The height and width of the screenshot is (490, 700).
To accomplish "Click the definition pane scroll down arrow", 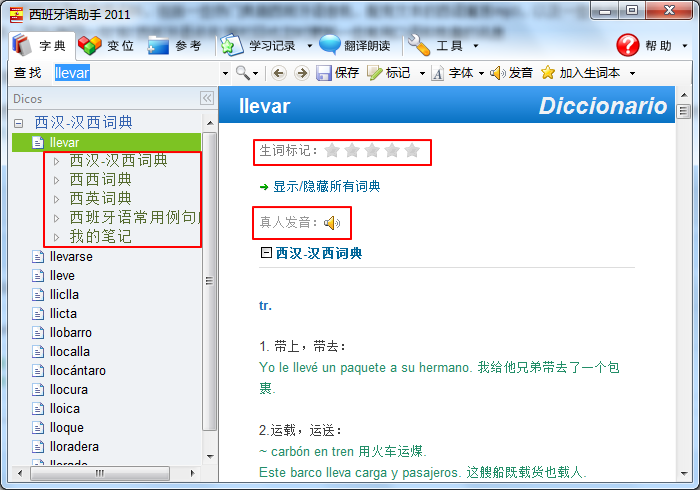I will [x=684, y=474].
